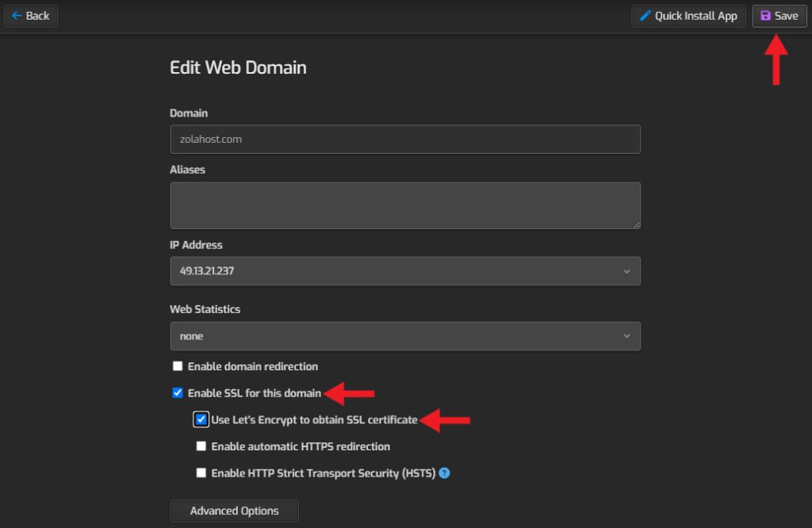Click the IP Address dropdown chevron
The image size is (812, 528).
coord(626,271)
